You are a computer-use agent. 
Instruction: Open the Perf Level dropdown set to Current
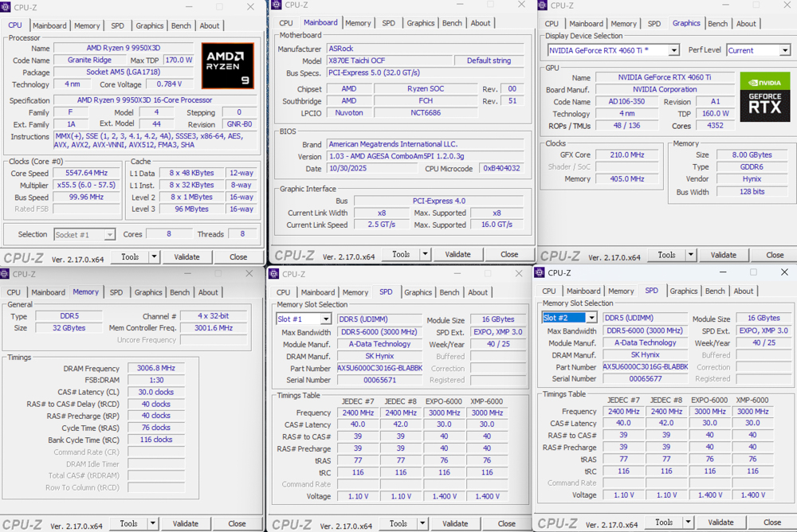[784, 50]
